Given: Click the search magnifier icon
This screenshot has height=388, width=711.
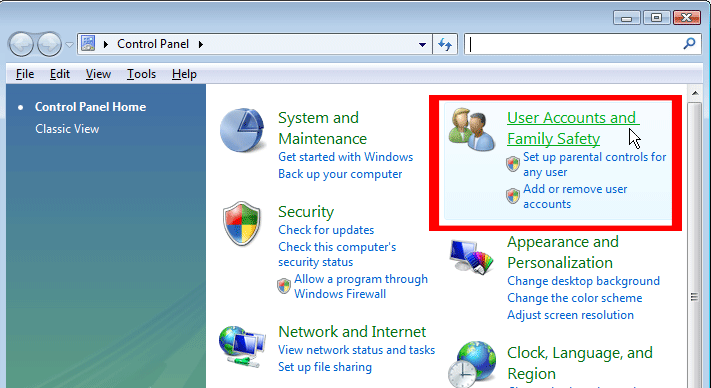Looking at the screenshot, I should 689,44.
